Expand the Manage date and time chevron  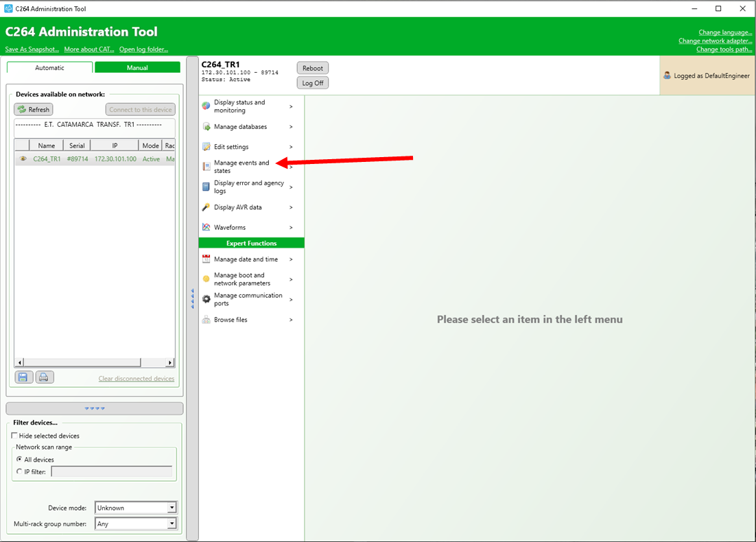point(291,259)
